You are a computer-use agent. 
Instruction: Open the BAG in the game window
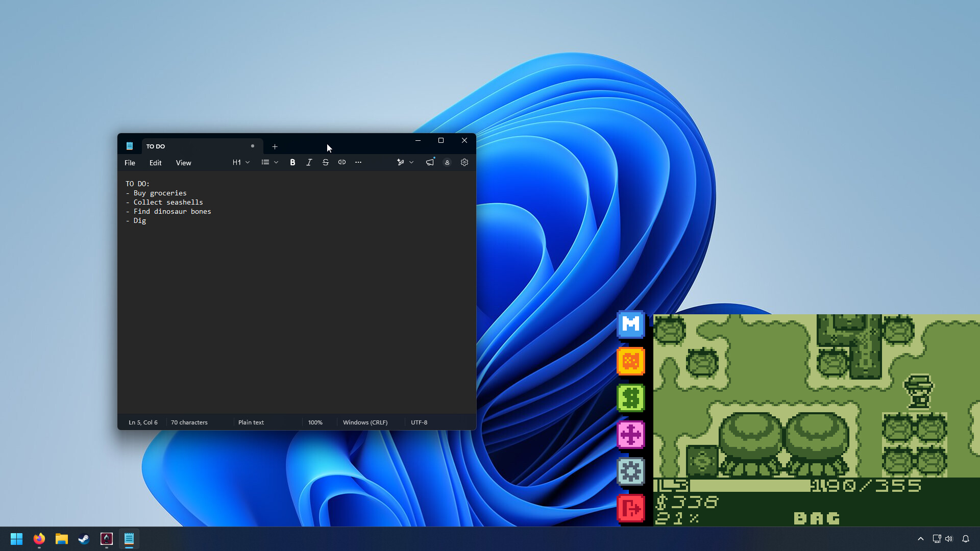817,518
